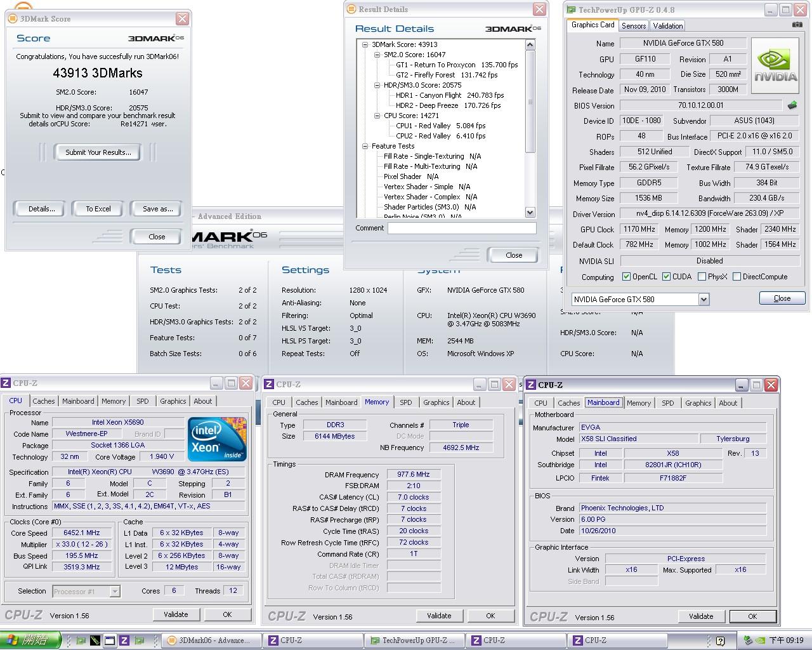The width and height of the screenshot is (812, 650).
Task: Open the Windows Start button
Action: point(30,640)
